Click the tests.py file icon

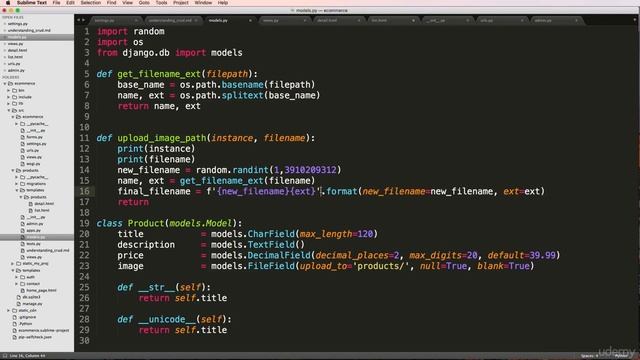(x=23, y=244)
